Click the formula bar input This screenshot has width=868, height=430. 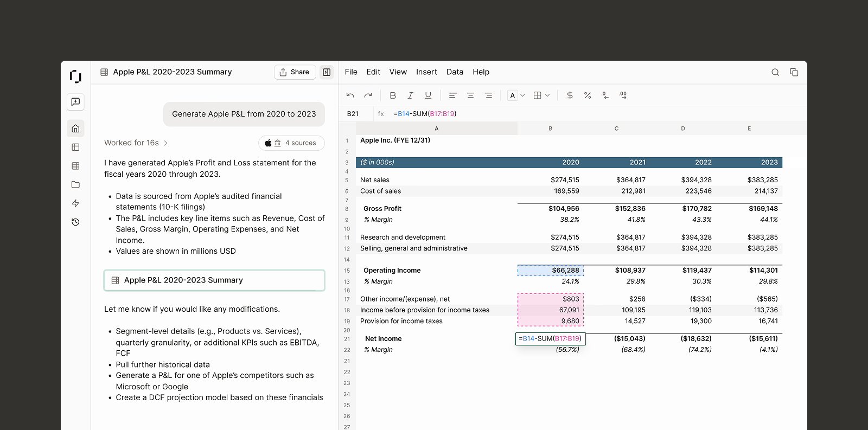pyautogui.click(x=597, y=114)
